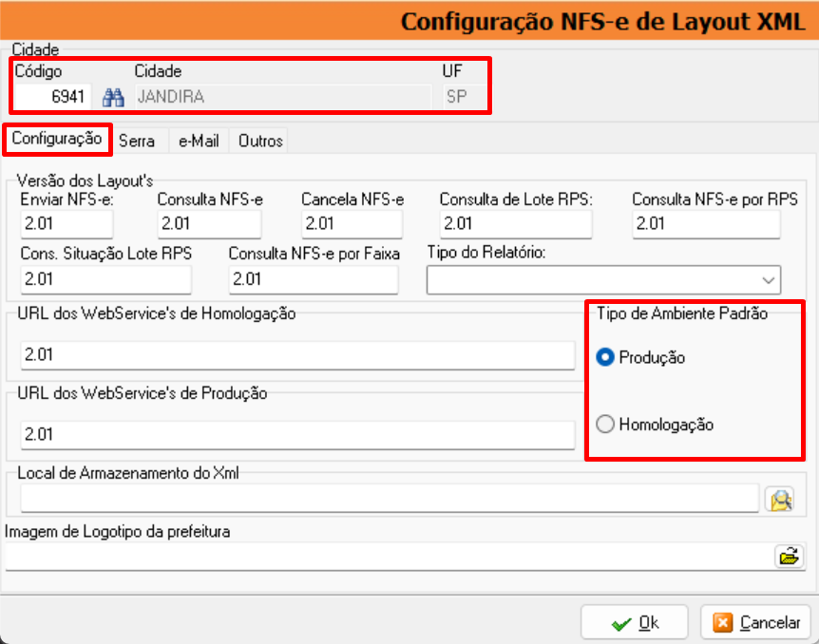Click the Código field containing 6941
This screenshot has width=819, height=644.
(x=52, y=97)
